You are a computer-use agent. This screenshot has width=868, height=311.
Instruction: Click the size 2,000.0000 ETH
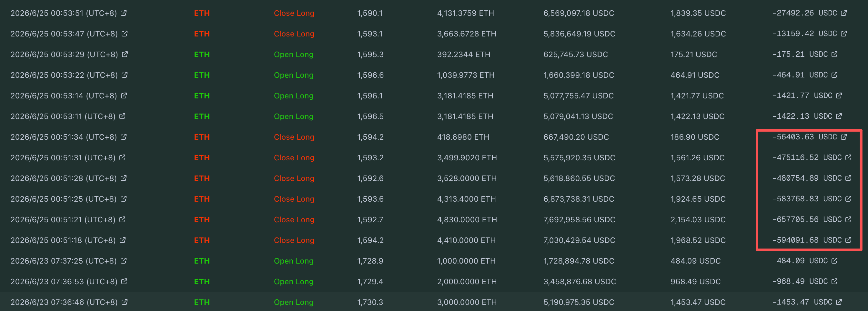pos(467,282)
